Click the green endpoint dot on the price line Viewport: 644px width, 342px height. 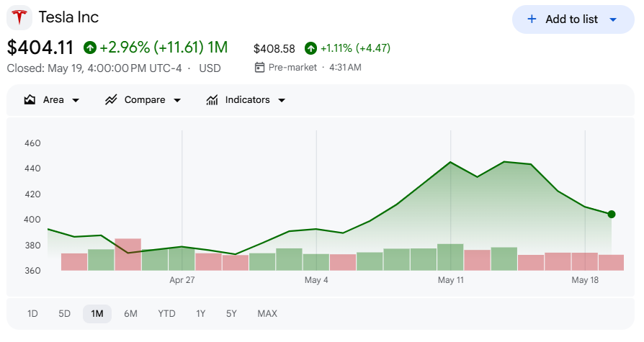[x=612, y=215]
